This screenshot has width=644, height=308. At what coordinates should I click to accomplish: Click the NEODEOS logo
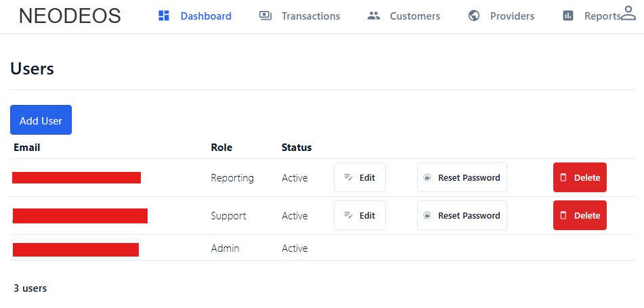(x=70, y=16)
